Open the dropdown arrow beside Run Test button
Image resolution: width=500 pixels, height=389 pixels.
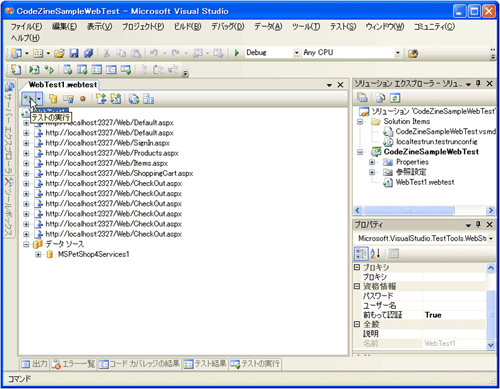coord(39,99)
